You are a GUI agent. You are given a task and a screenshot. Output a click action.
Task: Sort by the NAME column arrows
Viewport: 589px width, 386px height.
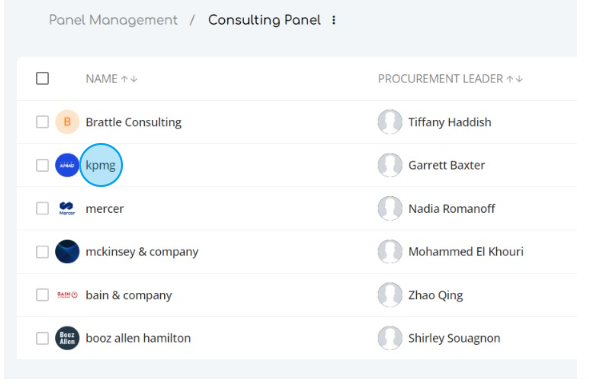[x=129, y=79]
